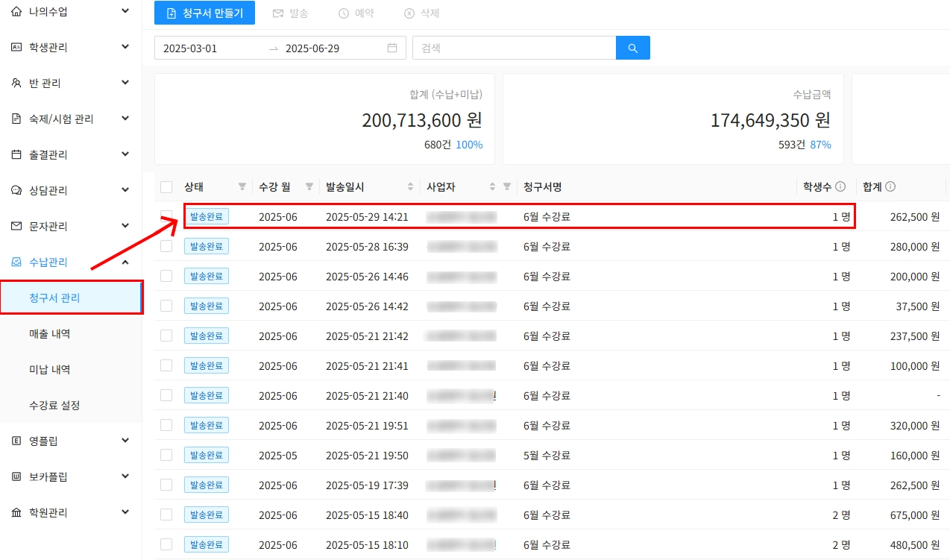Click filter icon on 수강 월 column
950x560 pixels.
point(309,186)
